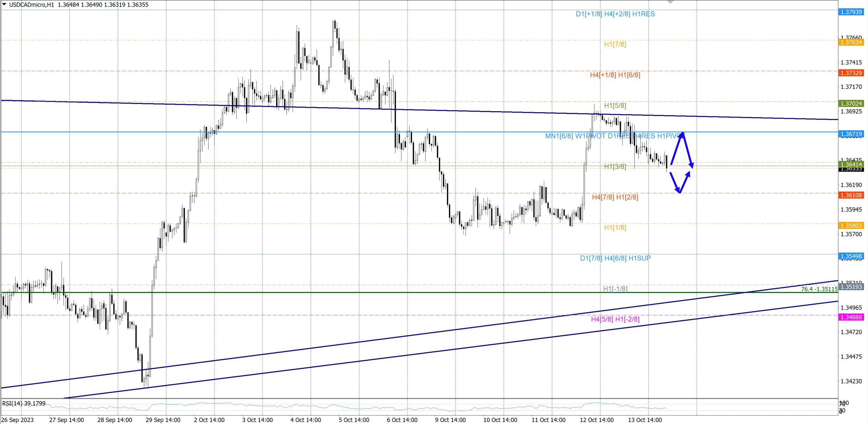
Task: Click the D1[+1/8] H4[+2/8] H1RES label
Action: [615, 14]
